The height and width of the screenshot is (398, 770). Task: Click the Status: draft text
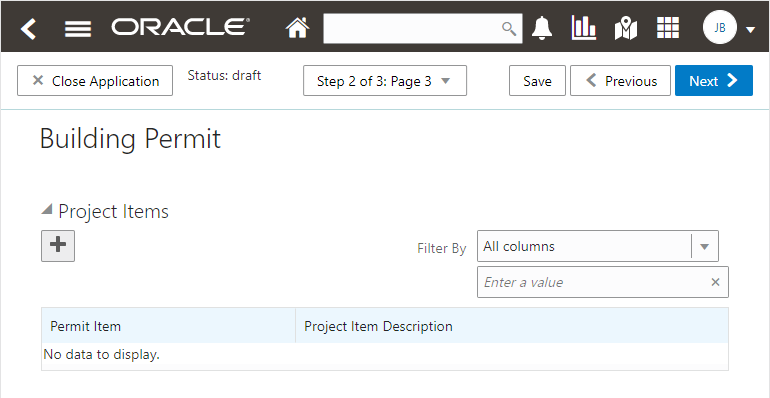point(224,75)
